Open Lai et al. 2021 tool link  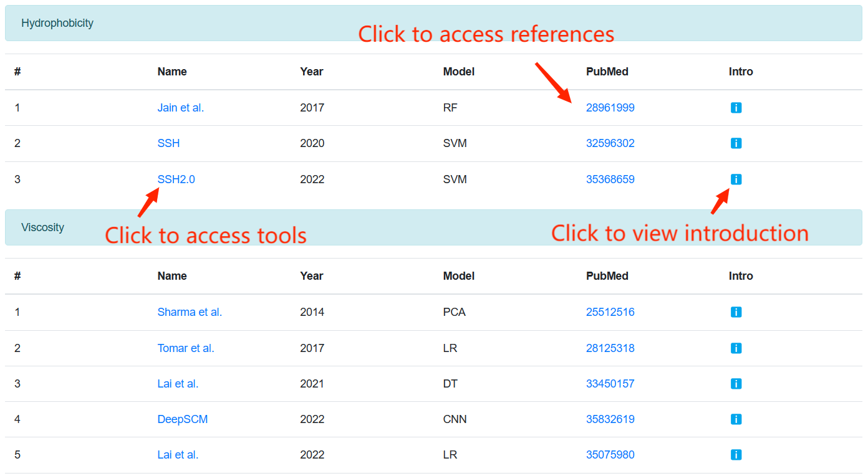point(178,384)
